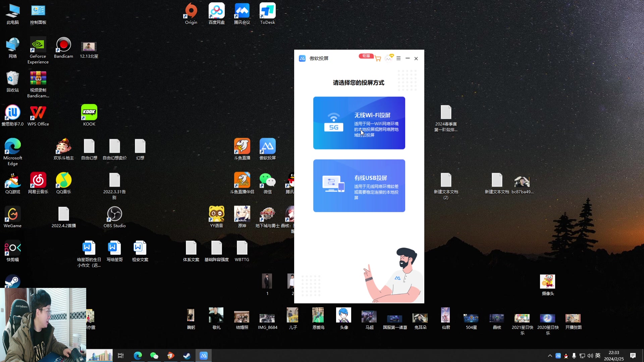Expand hidden system tray icons
This screenshot has height=362, width=644.
coord(550,356)
